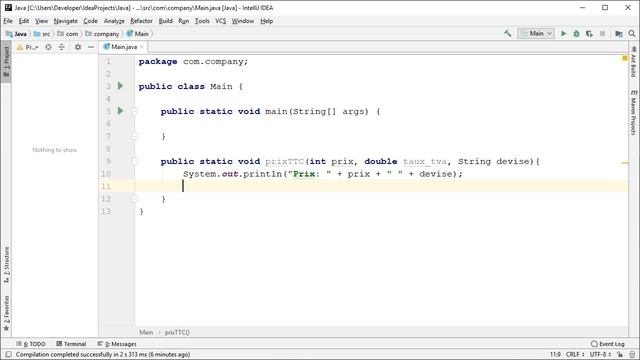This screenshot has width=640, height=360.
Task: Close the Main.java editor tab
Action: 142,47
